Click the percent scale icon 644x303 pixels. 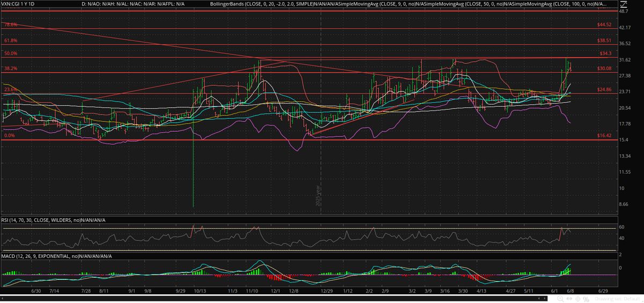pos(586,299)
